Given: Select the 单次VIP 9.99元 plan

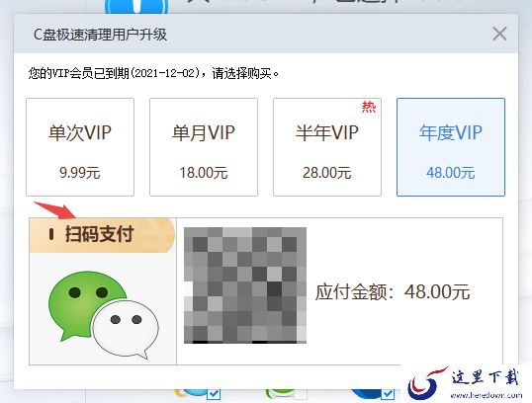Looking at the screenshot, I should click(x=80, y=147).
